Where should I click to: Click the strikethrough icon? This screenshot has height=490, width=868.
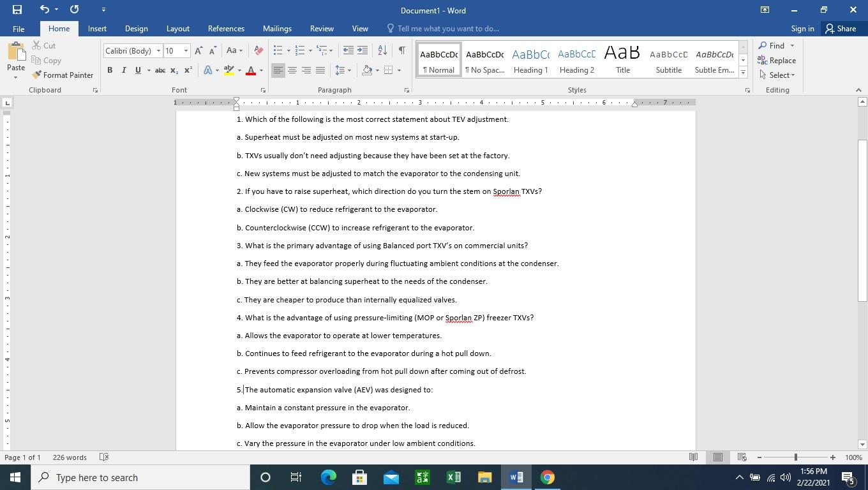[x=160, y=70]
